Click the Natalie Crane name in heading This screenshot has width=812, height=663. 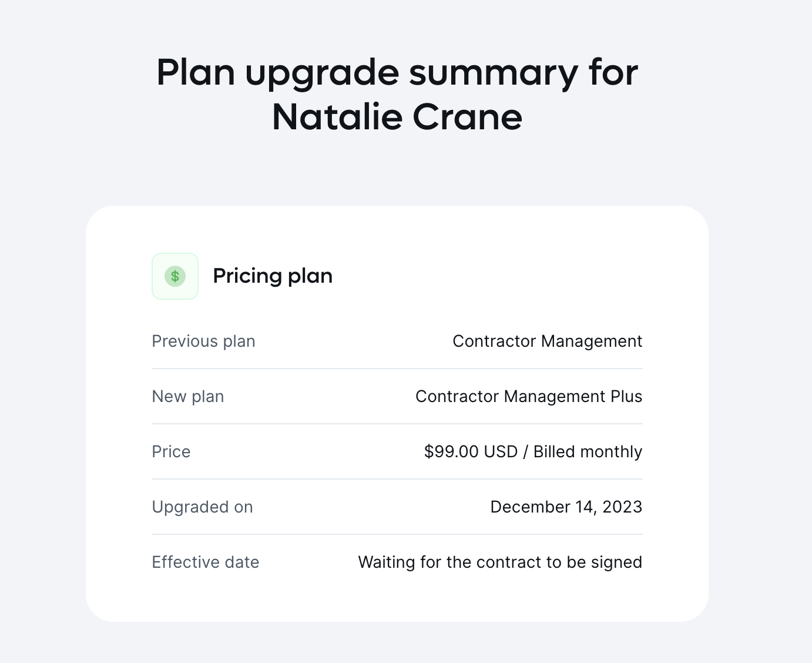click(397, 117)
